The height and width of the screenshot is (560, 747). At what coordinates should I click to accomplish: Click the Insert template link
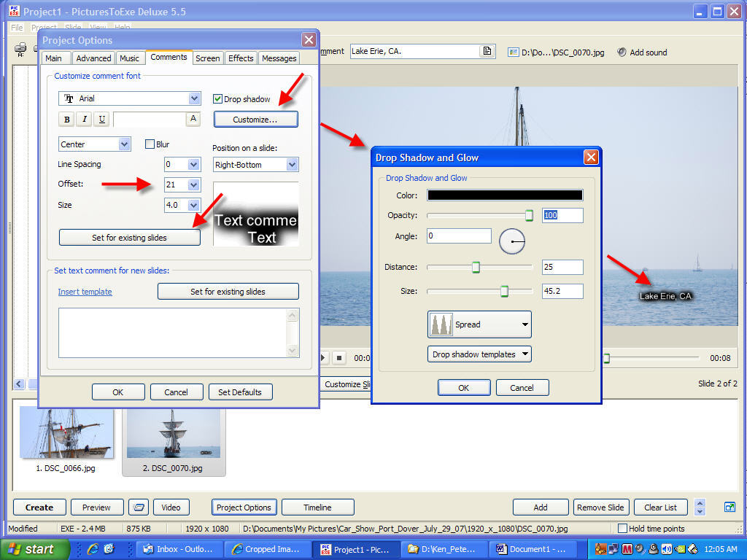[85, 292]
